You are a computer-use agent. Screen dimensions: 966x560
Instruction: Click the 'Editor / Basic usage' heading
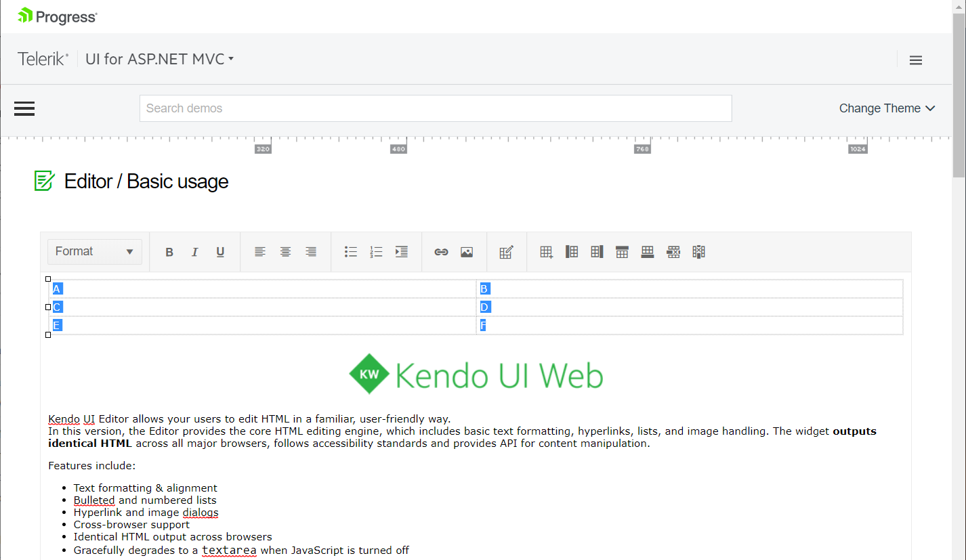pyautogui.click(x=146, y=181)
